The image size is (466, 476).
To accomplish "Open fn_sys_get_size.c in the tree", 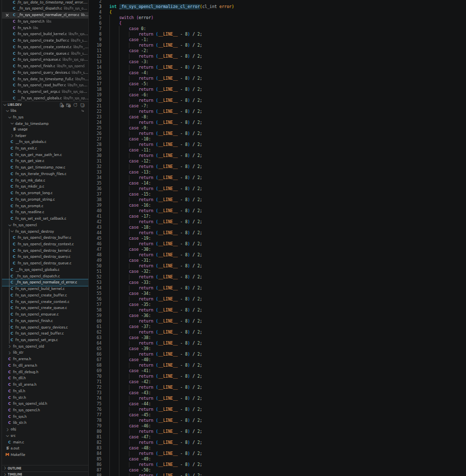I will (x=45, y=161).
